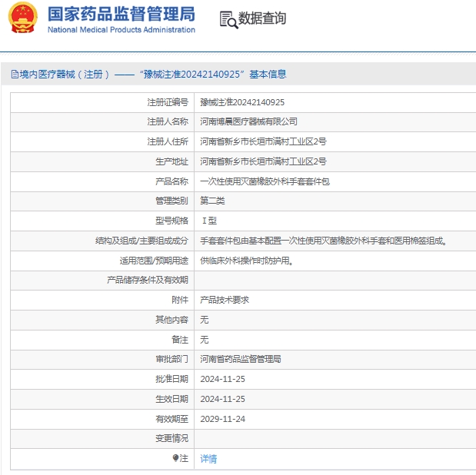Click the 注册人名称 label
476x475 pixels.
[x=168, y=121]
